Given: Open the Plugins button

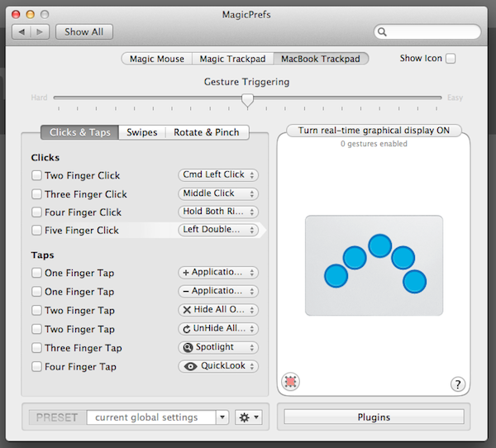Looking at the screenshot, I should click(374, 417).
